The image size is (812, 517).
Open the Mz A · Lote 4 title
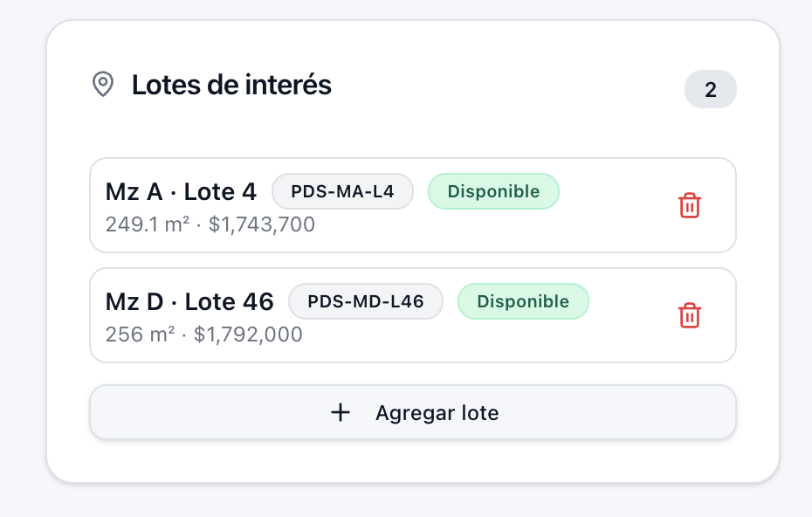coord(181,191)
